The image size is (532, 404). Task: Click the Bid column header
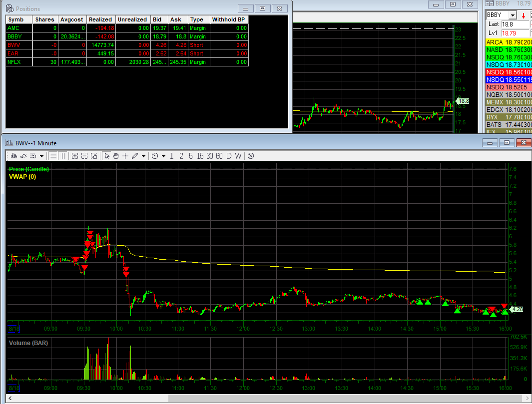pos(159,19)
